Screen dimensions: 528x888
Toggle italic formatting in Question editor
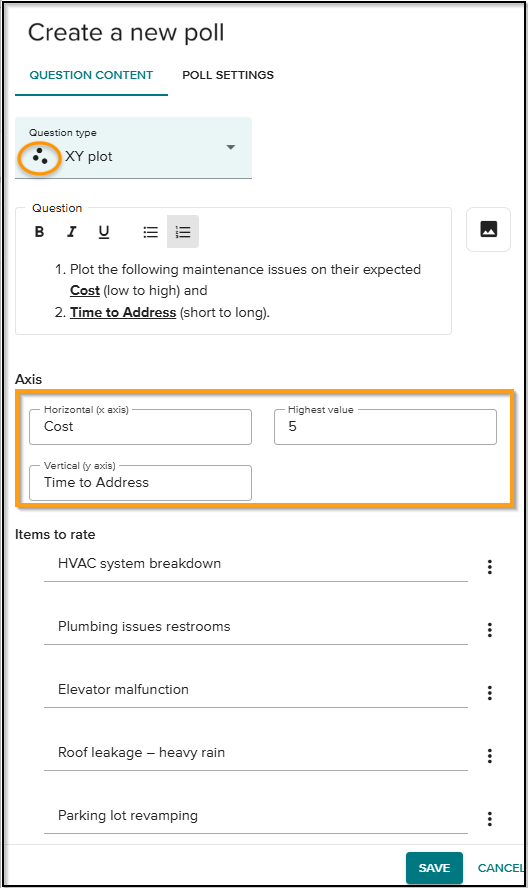coord(71,232)
